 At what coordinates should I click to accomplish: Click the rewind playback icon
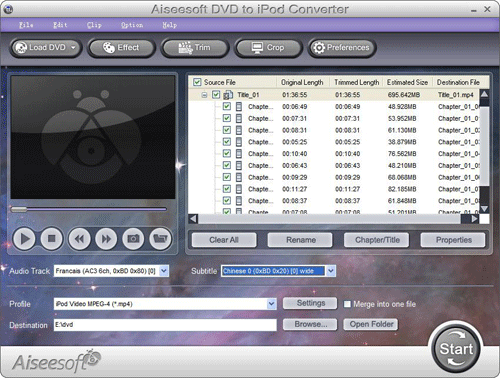79,239
